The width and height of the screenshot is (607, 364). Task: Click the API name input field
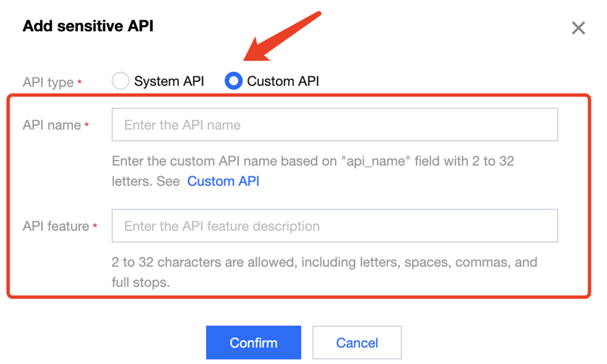[334, 125]
